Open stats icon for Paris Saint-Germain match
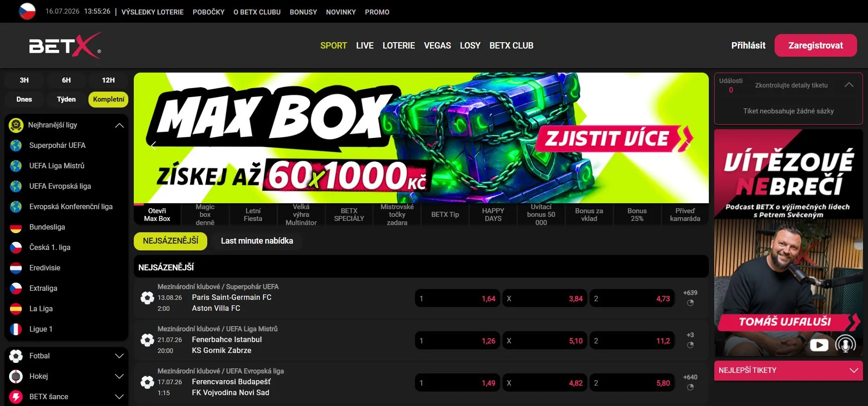The height and width of the screenshot is (406, 868). tap(690, 303)
